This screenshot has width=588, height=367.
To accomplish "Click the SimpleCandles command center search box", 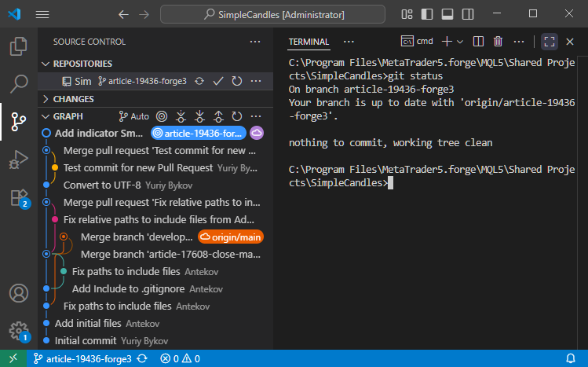I will tap(274, 14).
